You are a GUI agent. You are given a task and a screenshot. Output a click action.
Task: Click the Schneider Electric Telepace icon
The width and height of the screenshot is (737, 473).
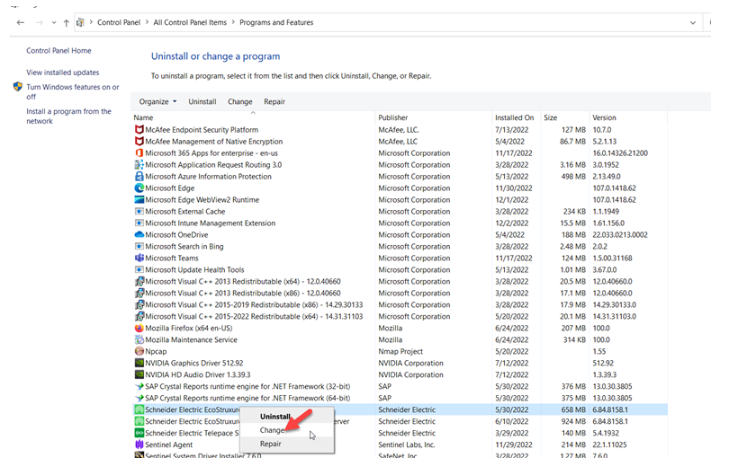click(139, 433)
